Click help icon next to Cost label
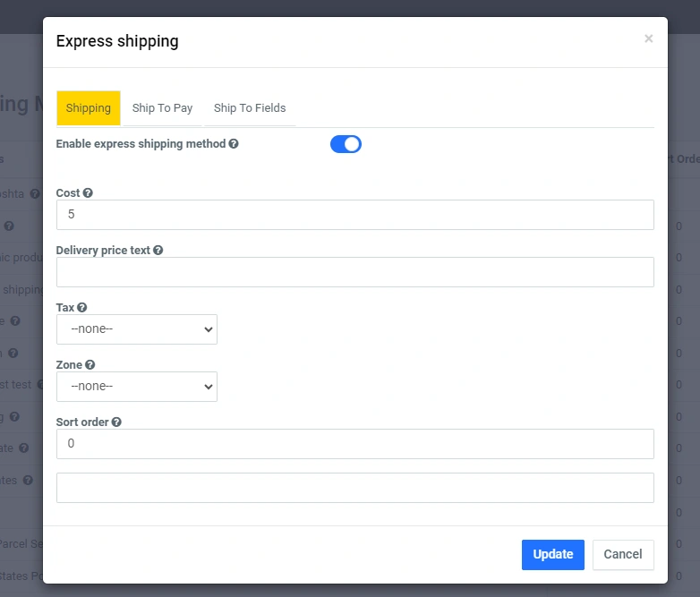This screenshot has height=597, width=700. pos(88,193)
